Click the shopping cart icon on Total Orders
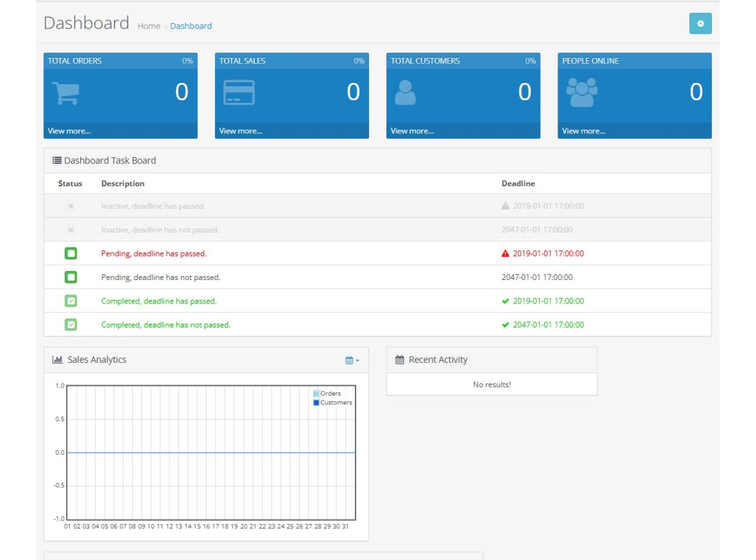The height and width of the screenshot is (560, 756). [x=66, y=94]
